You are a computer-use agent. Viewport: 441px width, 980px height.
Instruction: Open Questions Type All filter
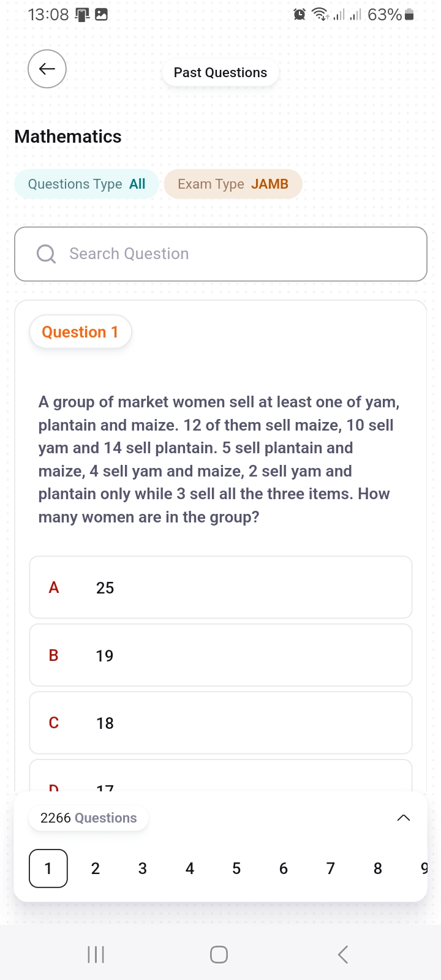87,184
